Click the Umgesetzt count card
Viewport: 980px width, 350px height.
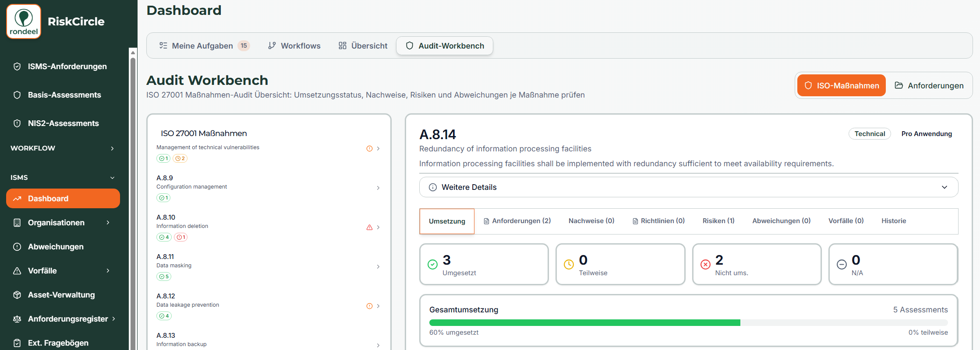484,264
